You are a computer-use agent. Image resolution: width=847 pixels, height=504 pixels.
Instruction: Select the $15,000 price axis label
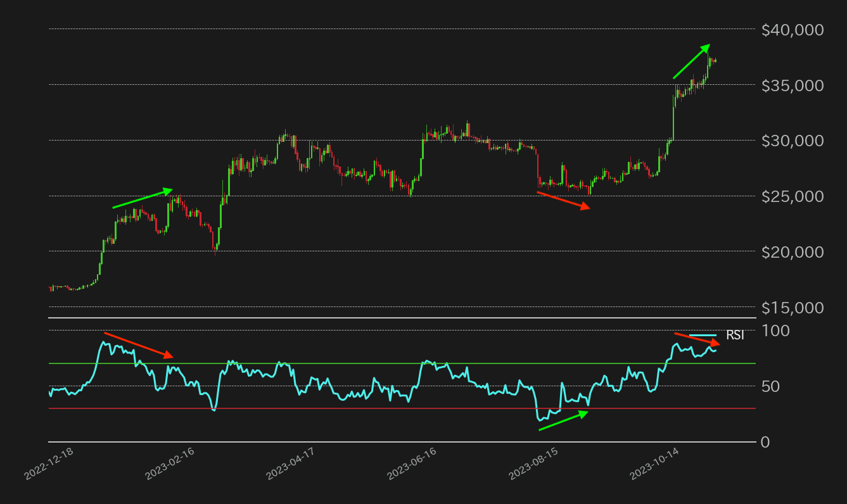792,308
